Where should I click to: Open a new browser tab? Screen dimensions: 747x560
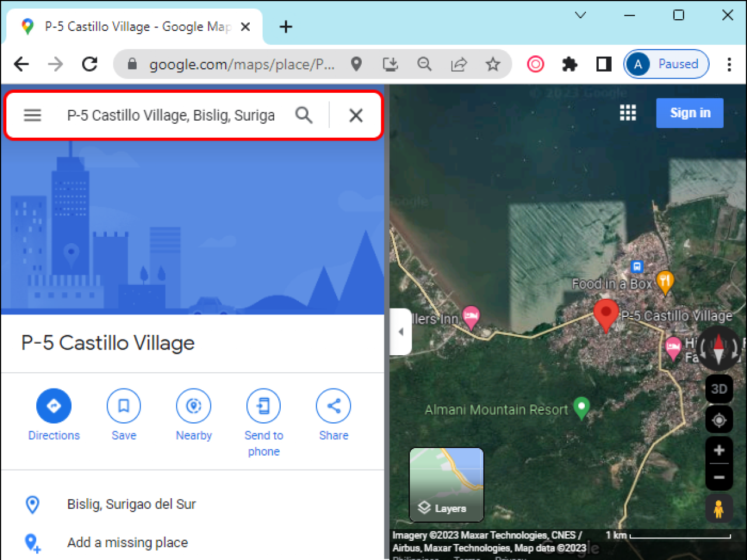(x=285, y=26)
